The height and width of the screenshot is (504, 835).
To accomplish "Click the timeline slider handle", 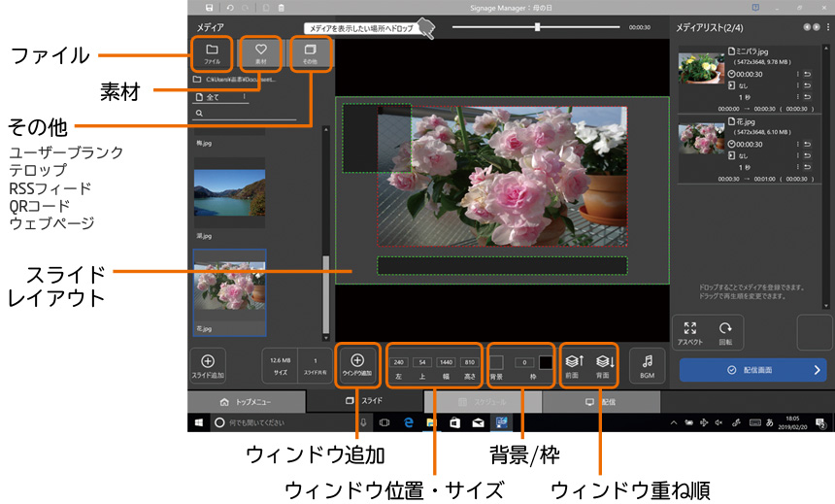I will [x=537, y=27].
